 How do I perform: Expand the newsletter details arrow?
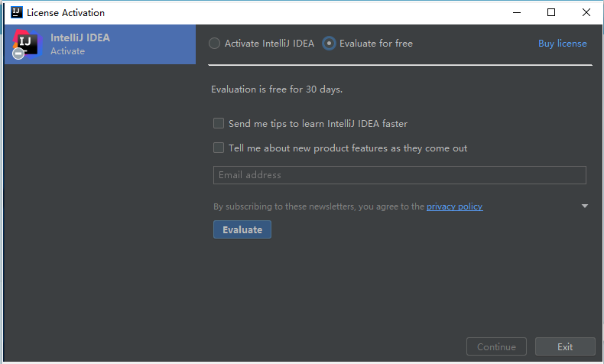coord(585,206)
